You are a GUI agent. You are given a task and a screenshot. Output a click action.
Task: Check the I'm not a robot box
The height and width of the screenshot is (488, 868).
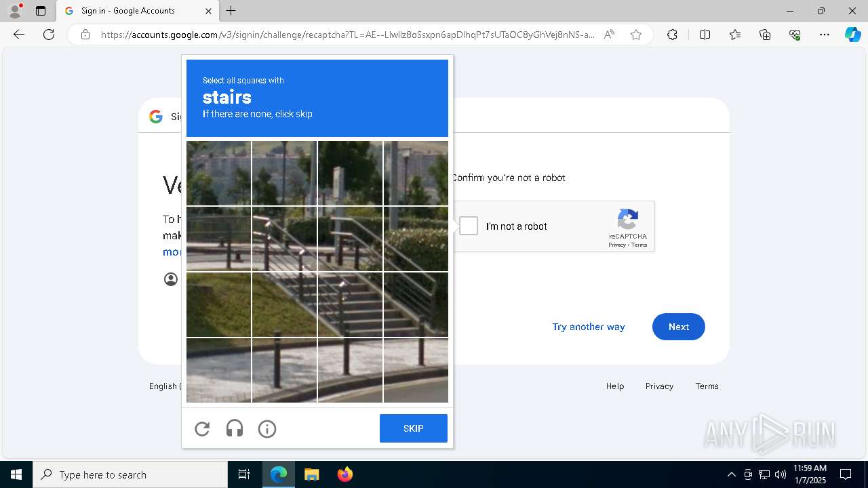coord(469,226)
